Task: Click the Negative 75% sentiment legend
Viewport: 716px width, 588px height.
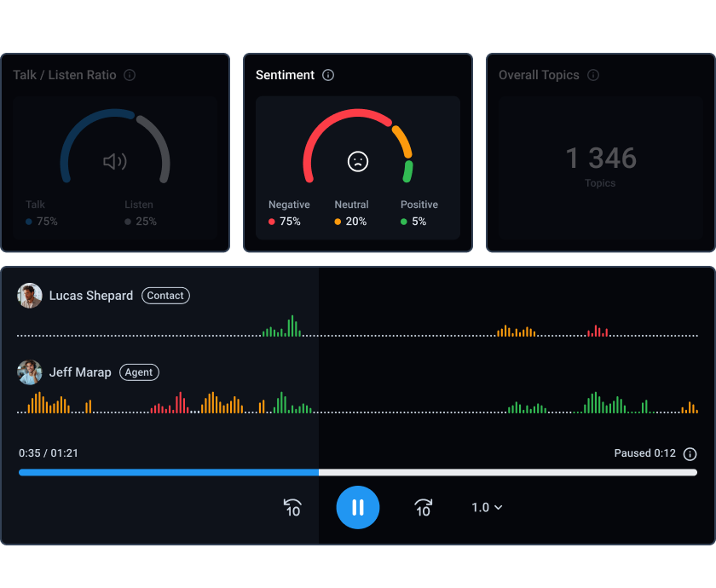Action: point(288,213)
